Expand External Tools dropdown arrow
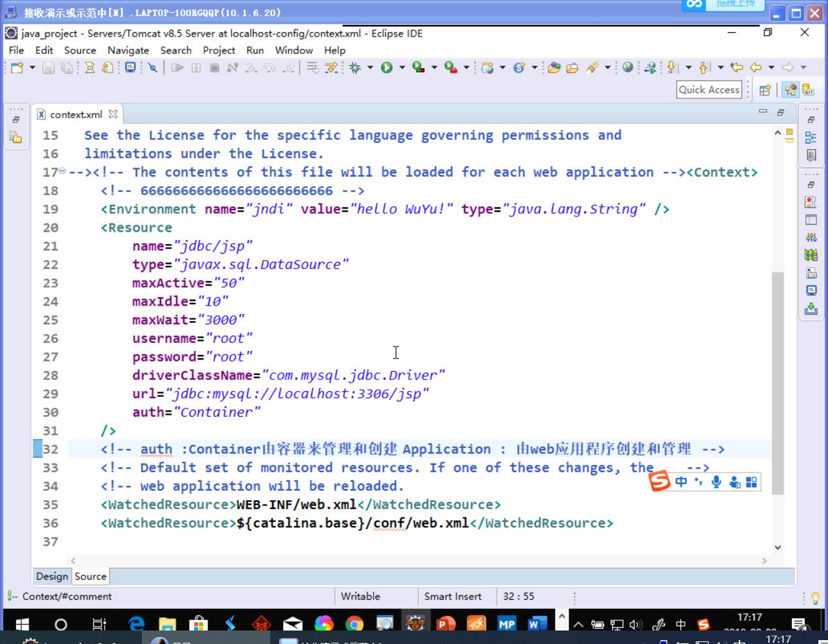 pos(466,67)
